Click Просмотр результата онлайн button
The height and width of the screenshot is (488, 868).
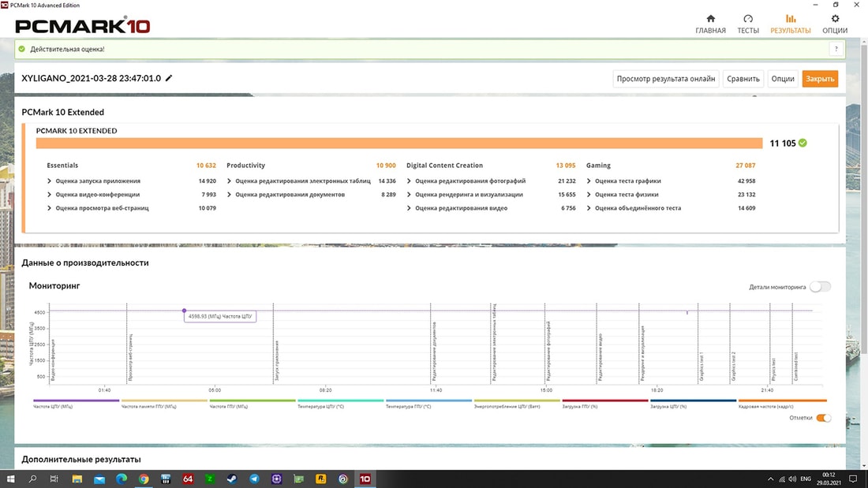click(x=665, y=79)
